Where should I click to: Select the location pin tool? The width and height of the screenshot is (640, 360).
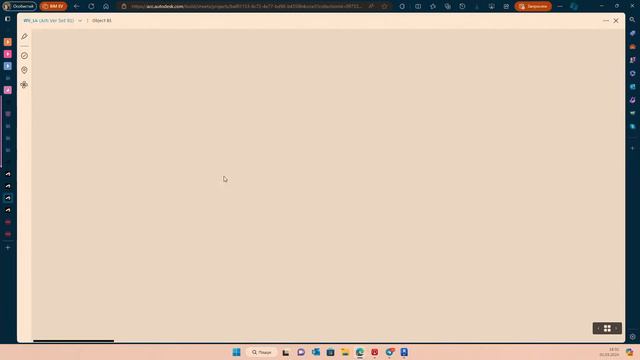24,70
